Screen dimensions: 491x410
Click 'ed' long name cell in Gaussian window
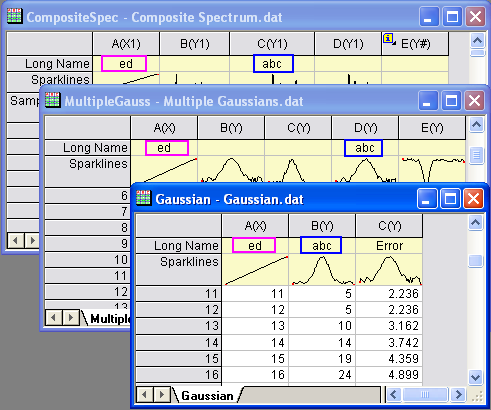point(254,246)
